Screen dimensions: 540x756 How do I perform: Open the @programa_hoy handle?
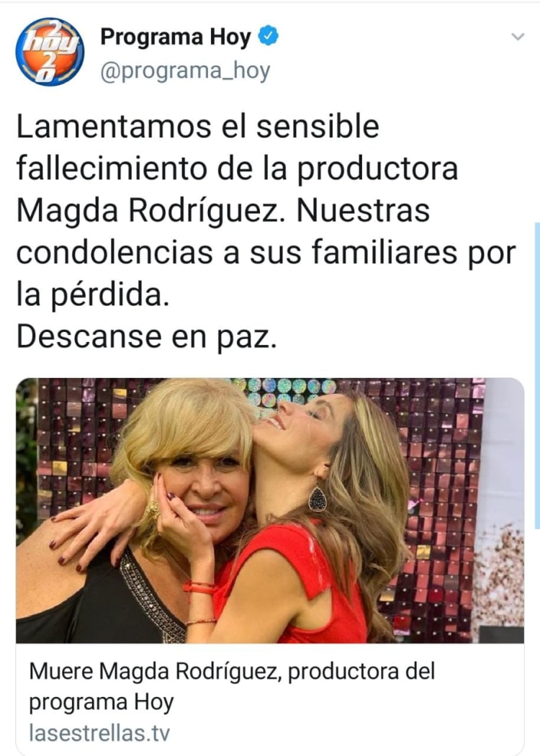click(185, 71)
